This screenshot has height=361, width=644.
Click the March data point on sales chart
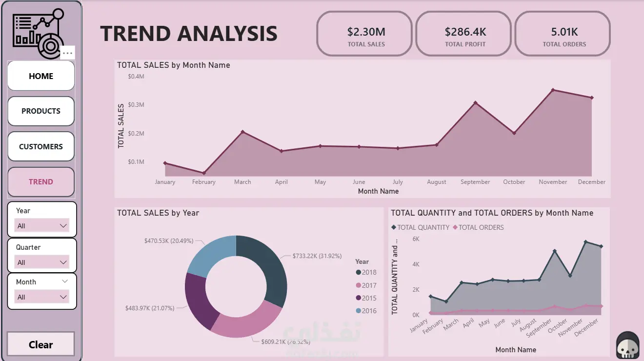tap(242, 132)
